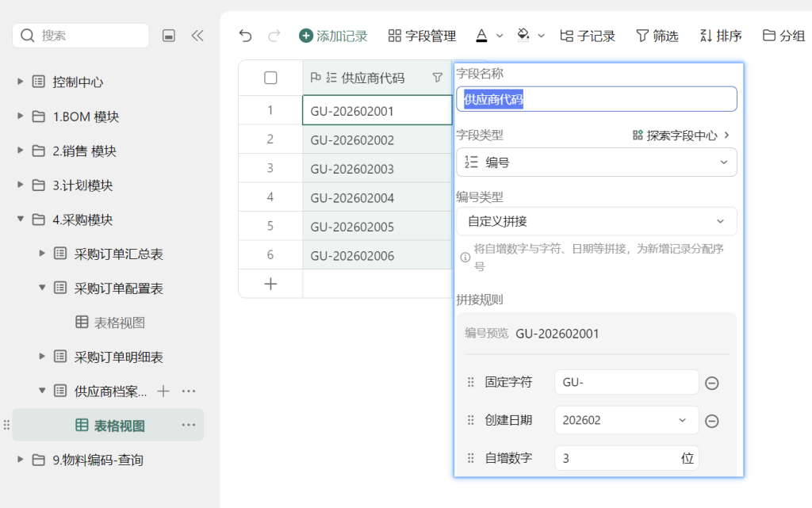Collapse the 4.采购模块 folder
Image resolution: width=812 pixels, height=508 pixels.
tap(20, 219)
